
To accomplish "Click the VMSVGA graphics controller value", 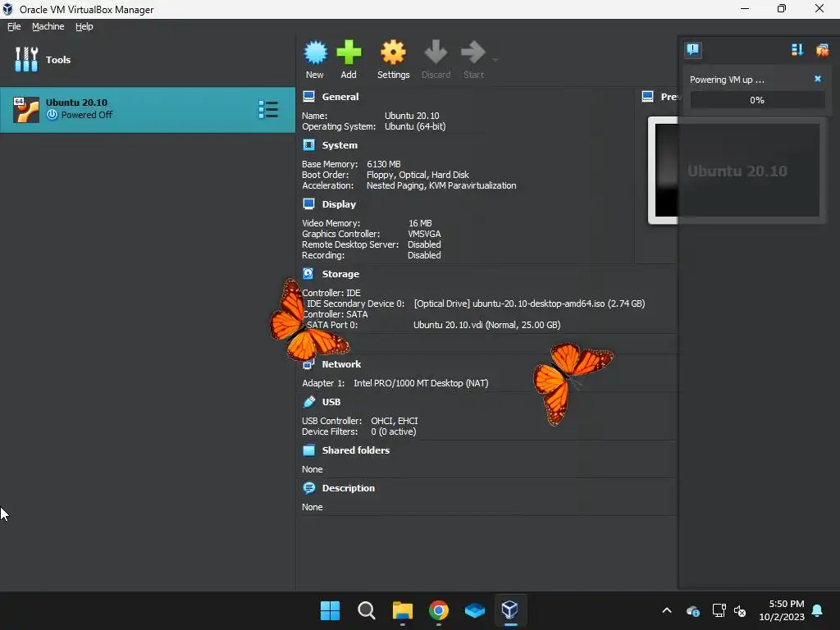I will (x=424, y=234).
